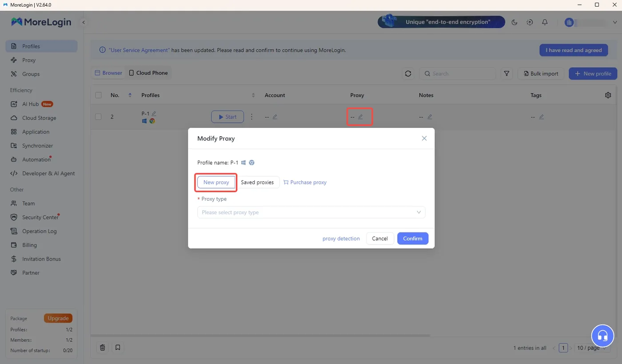Click the horizontal scrollbar under the table
Viewport: 622px width, 364px height.
(x=260, y=336)
